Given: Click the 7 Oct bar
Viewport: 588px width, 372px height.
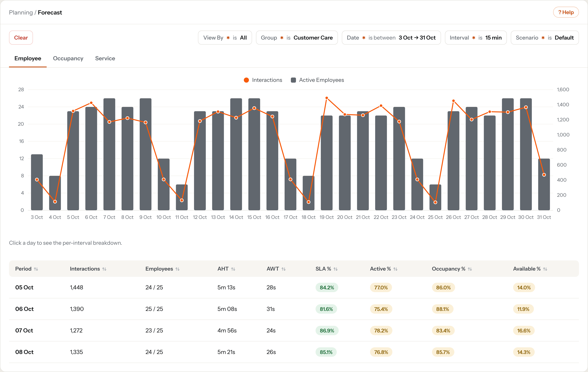Looking at the screenshot, I should click(x=109, y=154).
